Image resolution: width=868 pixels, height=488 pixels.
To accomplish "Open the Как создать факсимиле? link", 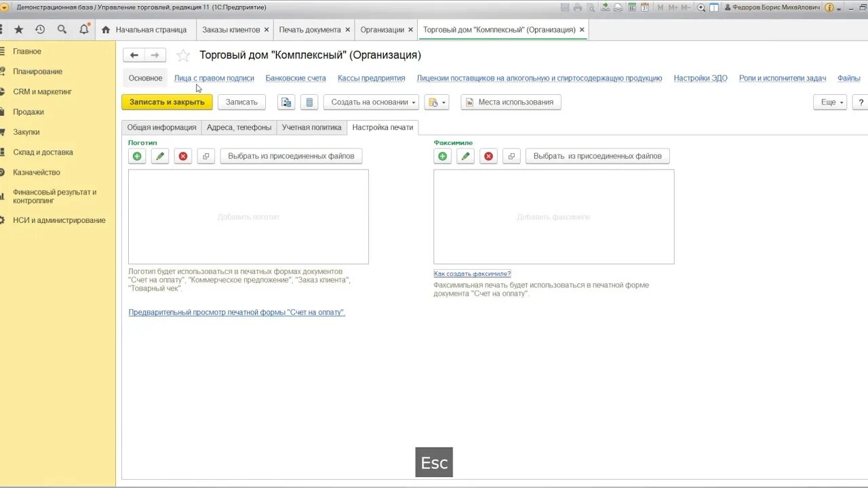I will tap(472, 274).
